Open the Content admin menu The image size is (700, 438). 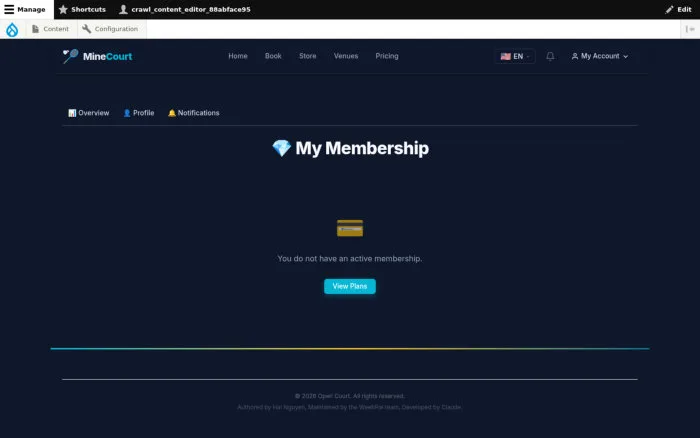tap(50, 29)
